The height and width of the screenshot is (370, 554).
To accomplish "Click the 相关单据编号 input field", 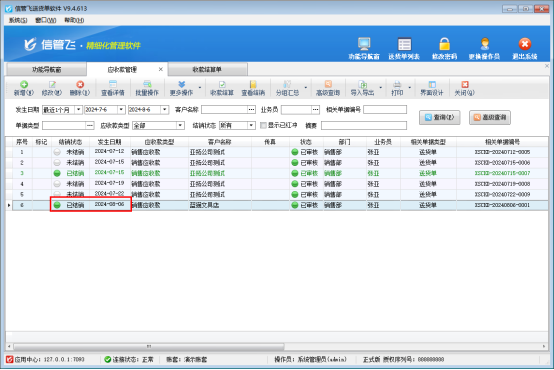I will [x=385, y=110].
